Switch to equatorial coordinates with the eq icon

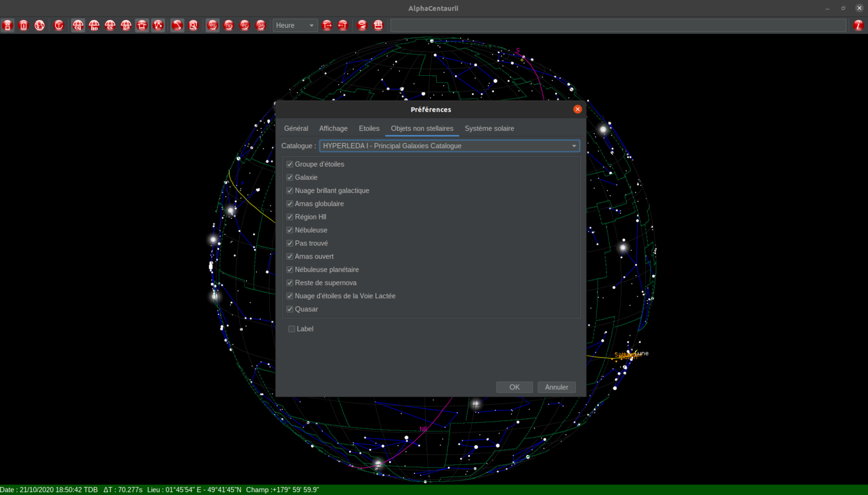pos(78,25)
